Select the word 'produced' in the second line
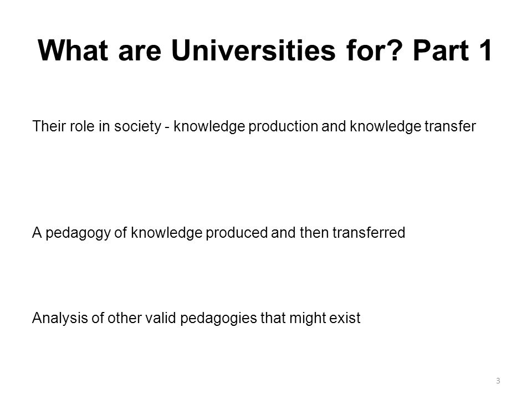This screenshot has height=399, width=532. [237, 234]
